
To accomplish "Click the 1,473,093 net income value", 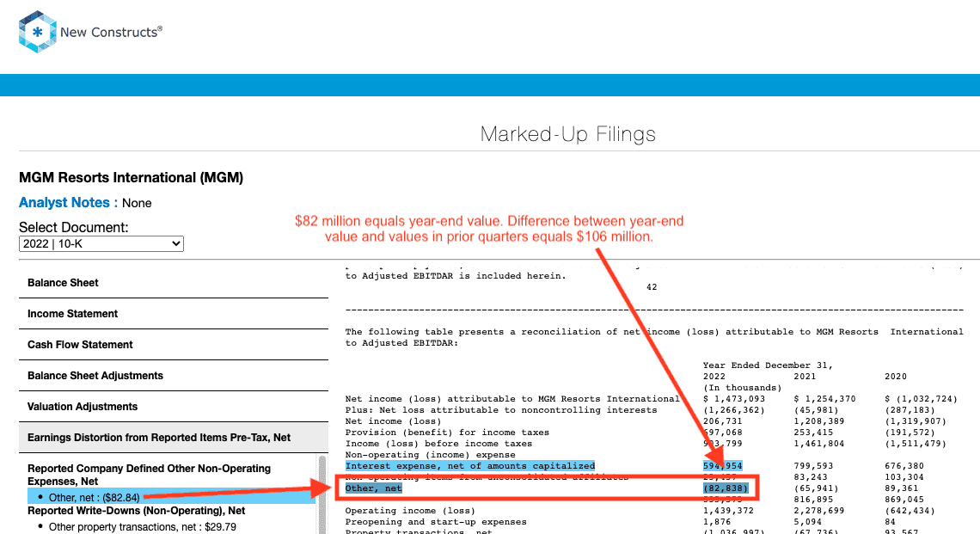I will (x=734, y=399).
